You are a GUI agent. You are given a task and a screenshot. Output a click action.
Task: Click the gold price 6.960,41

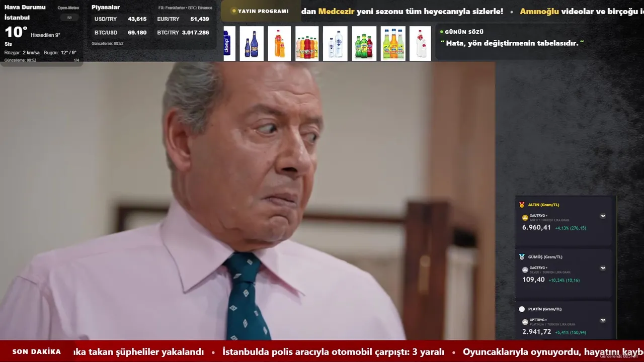[x=537, y=227]
